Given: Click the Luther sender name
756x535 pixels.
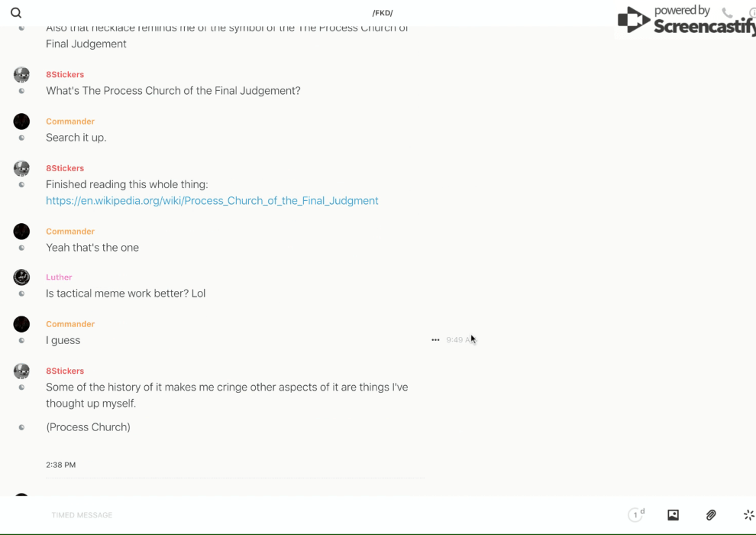Looking at the screenshot, I should tap(59, 277).
